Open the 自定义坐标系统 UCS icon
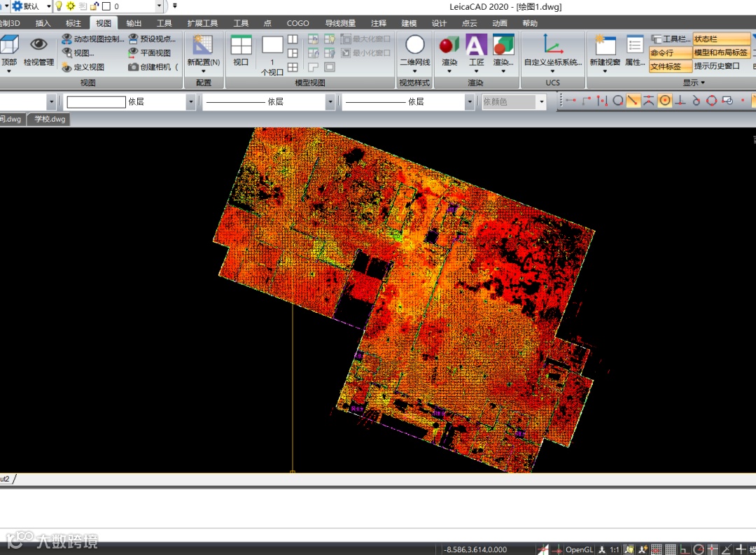 click(x=553, y=46)
